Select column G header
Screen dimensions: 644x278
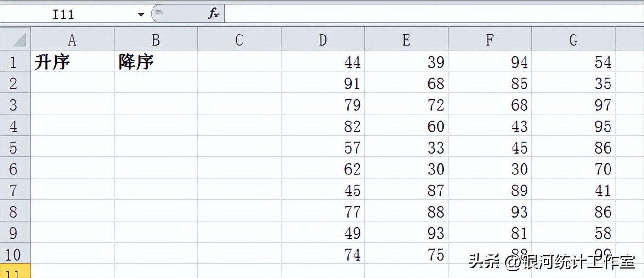[x=574, y=39]
